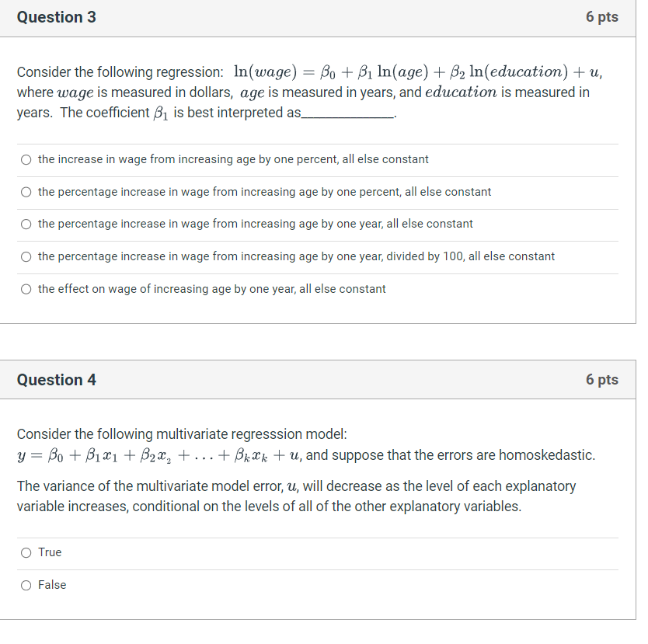Pick the answer mentioning 'divided by 100'
This screenshot has height=644, width=648.
point(26,256)
